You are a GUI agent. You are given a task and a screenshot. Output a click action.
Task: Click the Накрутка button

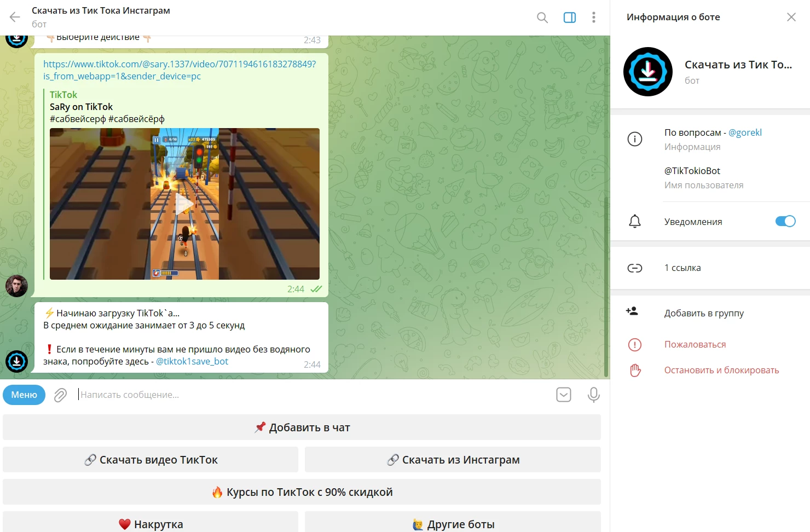click(151, 522)
